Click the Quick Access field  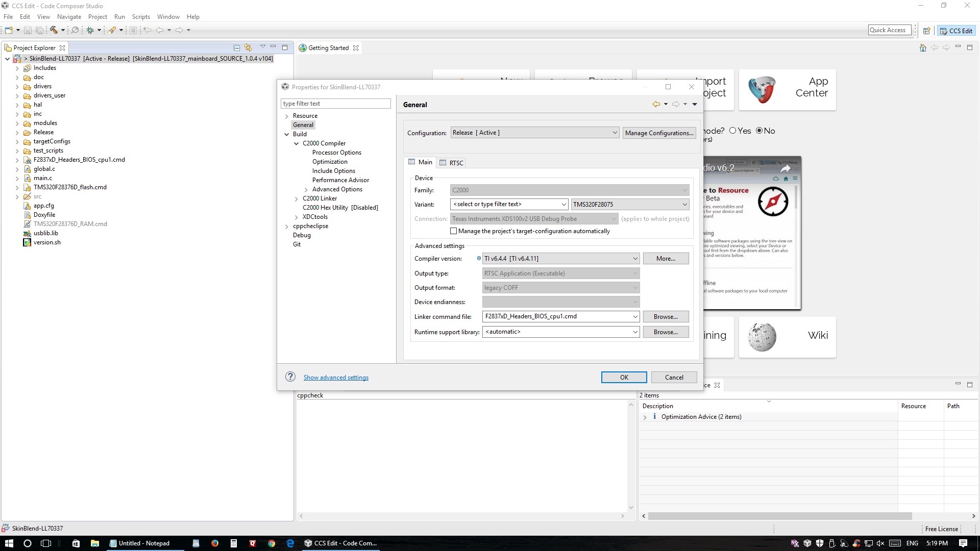889,30
